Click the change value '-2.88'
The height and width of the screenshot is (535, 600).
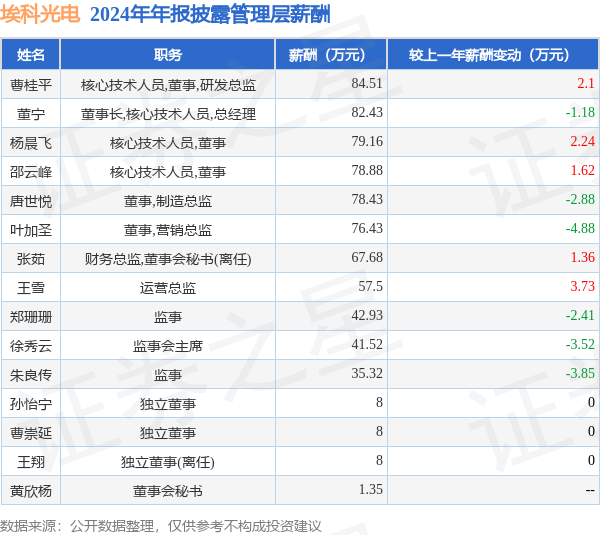tap(580, 200)
